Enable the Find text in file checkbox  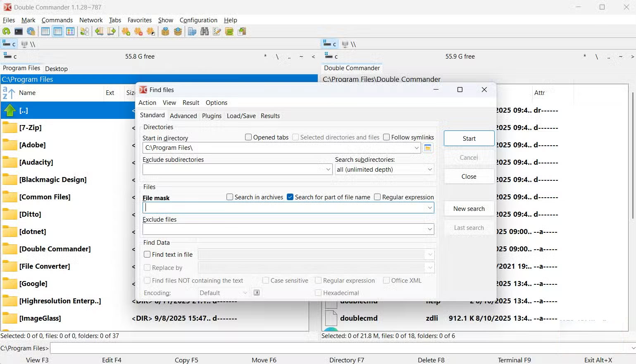point(147,254)
